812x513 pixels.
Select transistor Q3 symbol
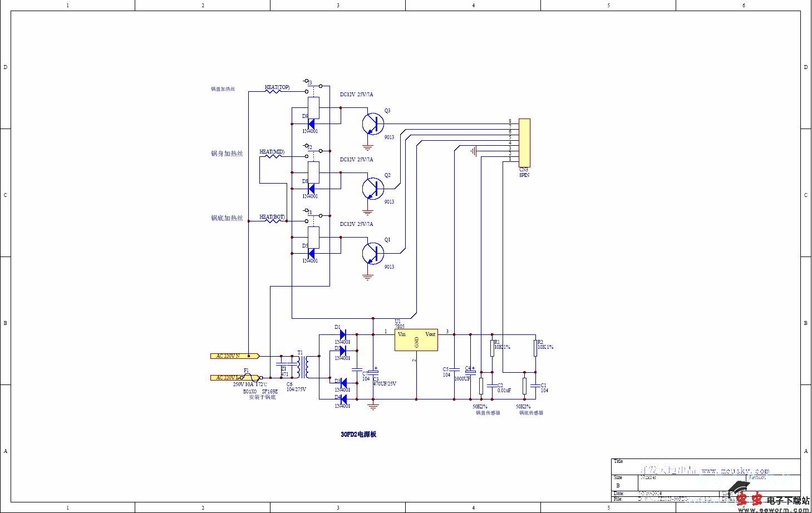tap(373, 124)
